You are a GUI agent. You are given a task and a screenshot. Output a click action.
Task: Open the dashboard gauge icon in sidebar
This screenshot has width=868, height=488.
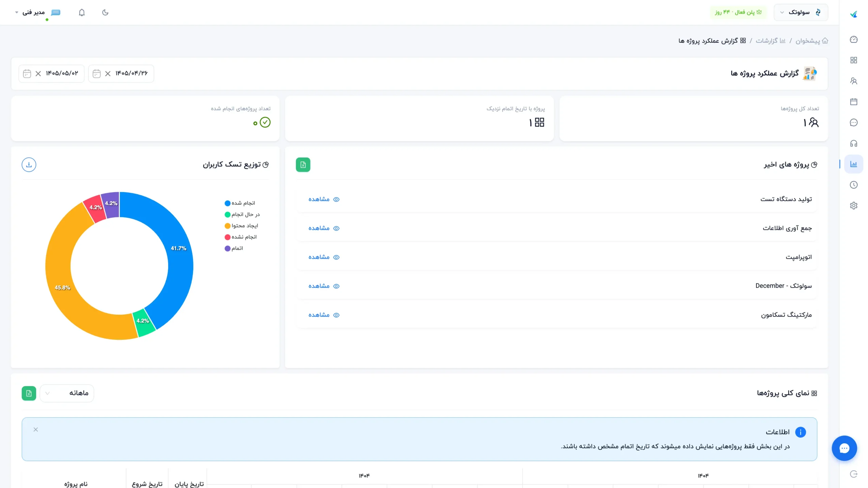pyautogui.click(x=853, y=39)
